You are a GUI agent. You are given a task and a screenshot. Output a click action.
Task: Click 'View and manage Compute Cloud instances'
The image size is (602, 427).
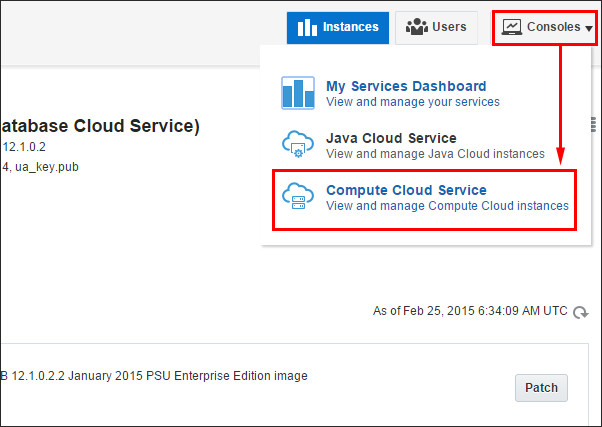pos(447,206)
